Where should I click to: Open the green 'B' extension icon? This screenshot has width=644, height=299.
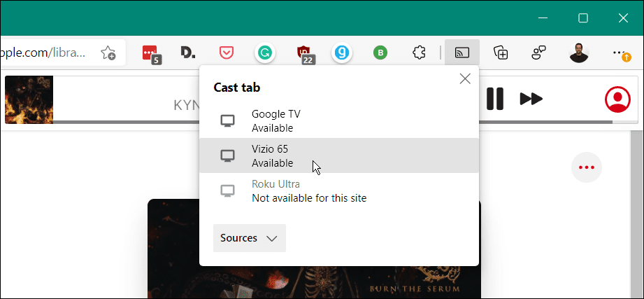pos(380,53)
